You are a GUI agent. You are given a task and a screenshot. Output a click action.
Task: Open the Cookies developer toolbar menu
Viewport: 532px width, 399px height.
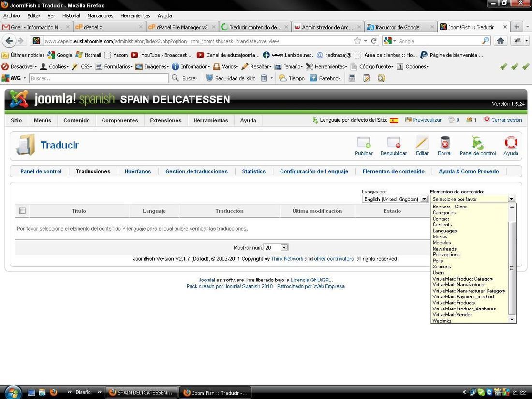coord(54,67)
